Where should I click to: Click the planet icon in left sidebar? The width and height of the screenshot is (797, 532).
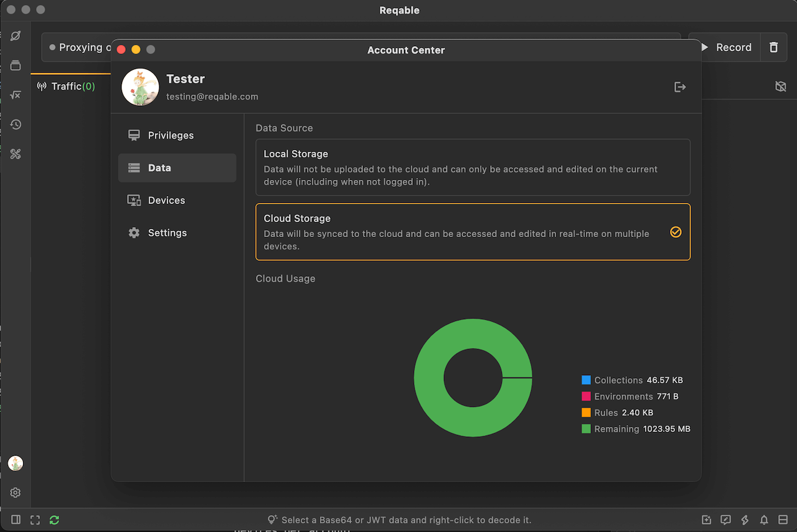(16, 36)
